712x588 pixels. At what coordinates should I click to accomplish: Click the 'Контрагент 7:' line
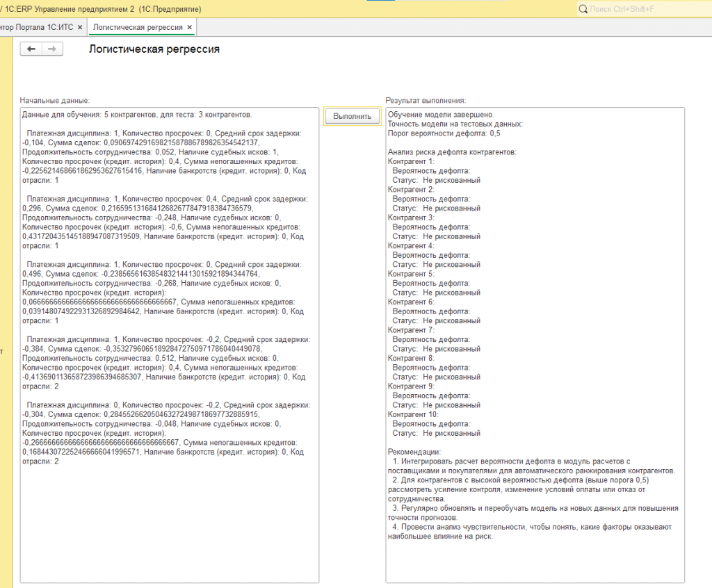(x=411, y=331)
